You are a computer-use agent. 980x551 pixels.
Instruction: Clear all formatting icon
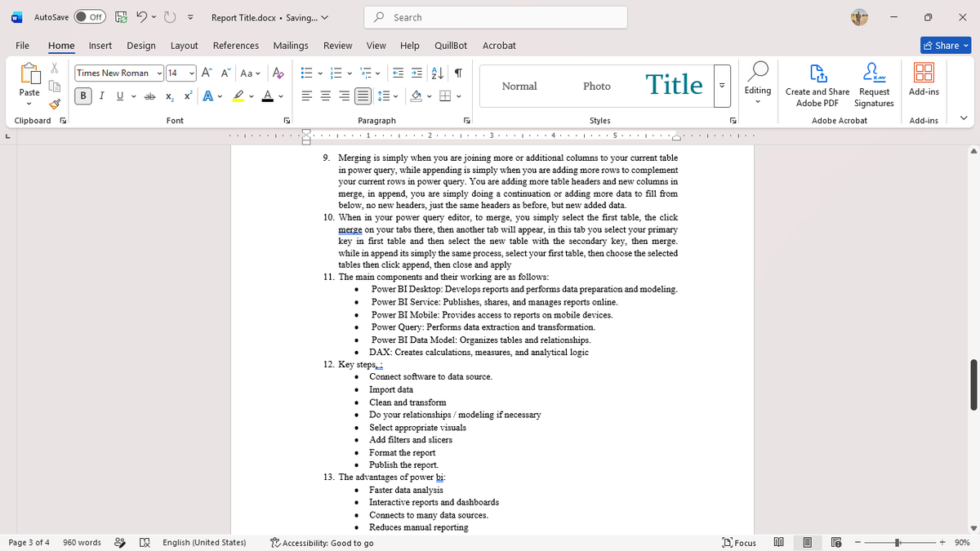[278, 73]
